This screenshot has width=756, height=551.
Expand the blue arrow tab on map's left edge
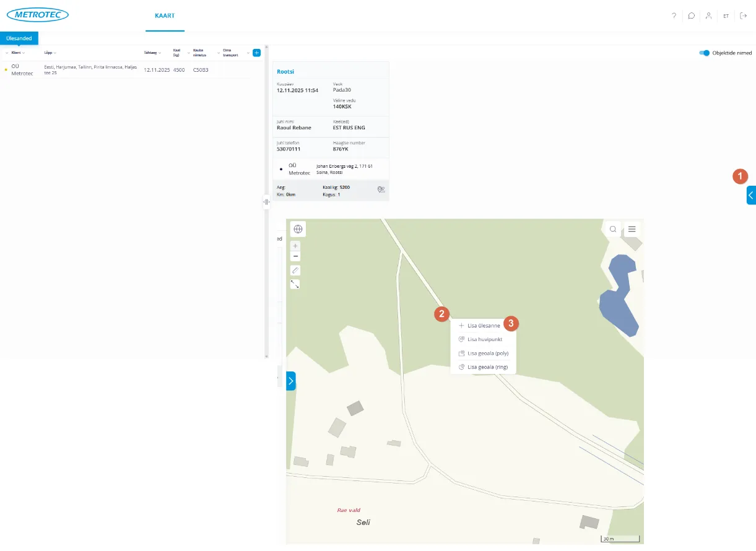291,381
